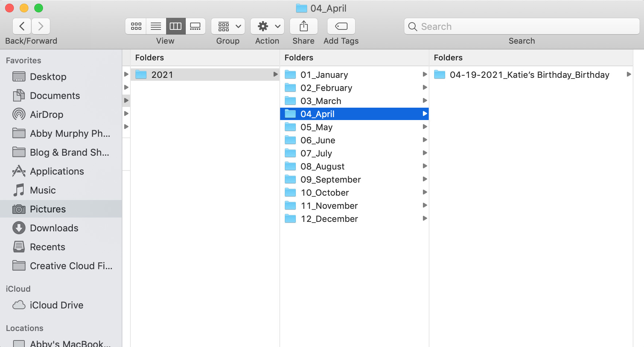
Task: Click the magnifier icon in Search
Action: tap(413, 27)
